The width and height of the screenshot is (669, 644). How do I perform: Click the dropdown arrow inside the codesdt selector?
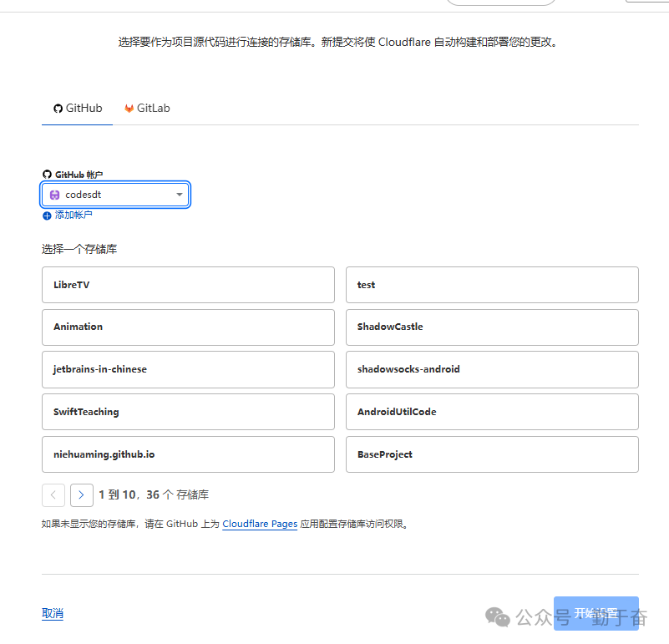click(179, 194)
